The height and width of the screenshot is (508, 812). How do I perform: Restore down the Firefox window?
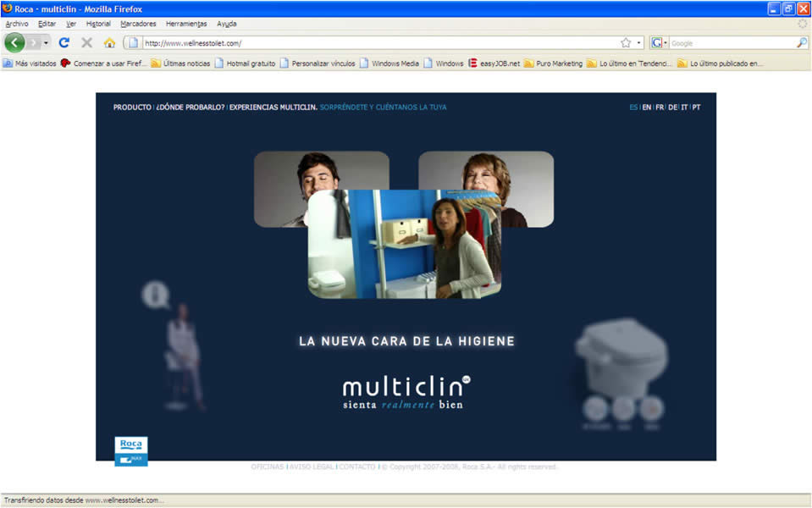[x=788, y=8]
